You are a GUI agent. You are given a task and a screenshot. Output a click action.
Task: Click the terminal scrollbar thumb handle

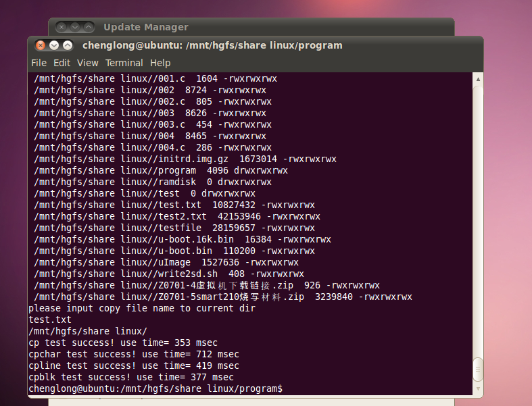(x=478, y=370)
